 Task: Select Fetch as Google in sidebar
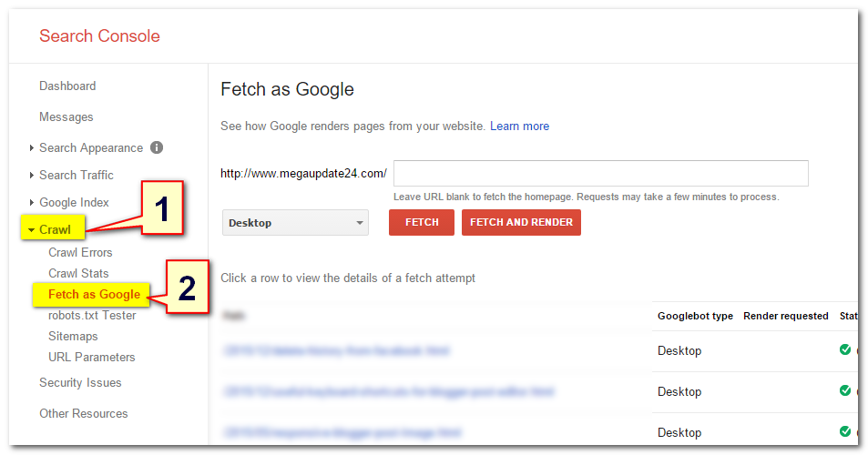click(94, 294)
